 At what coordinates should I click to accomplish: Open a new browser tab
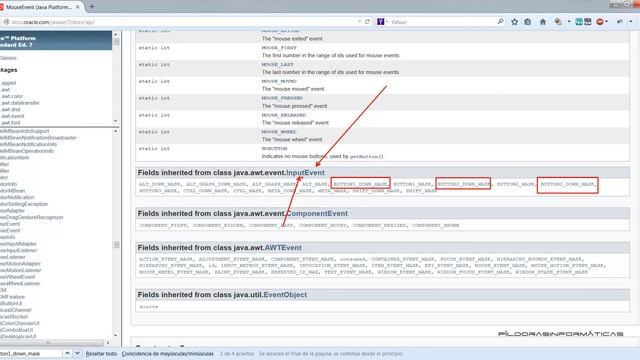(x=91, y=7)
